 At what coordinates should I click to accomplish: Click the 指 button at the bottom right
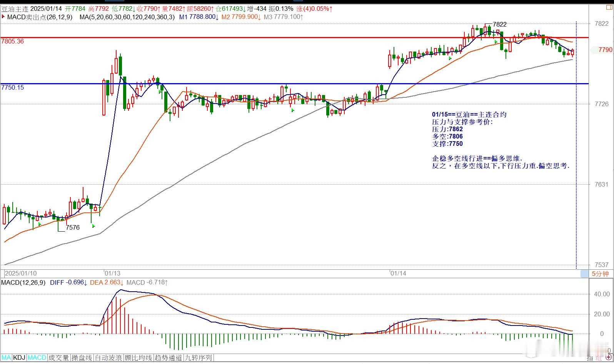point(590,358)
